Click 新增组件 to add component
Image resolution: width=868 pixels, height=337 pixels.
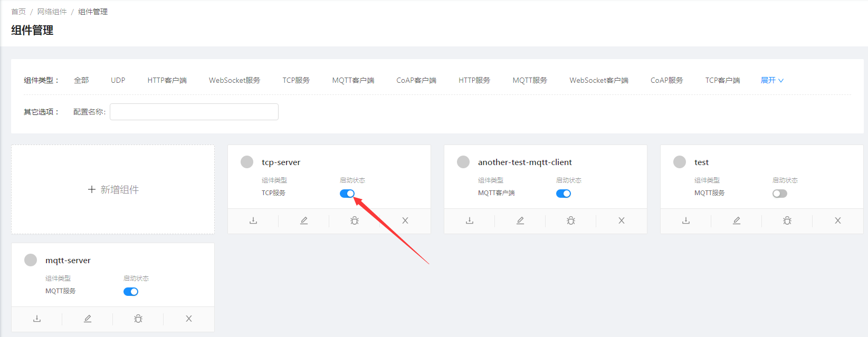[113, 189]
